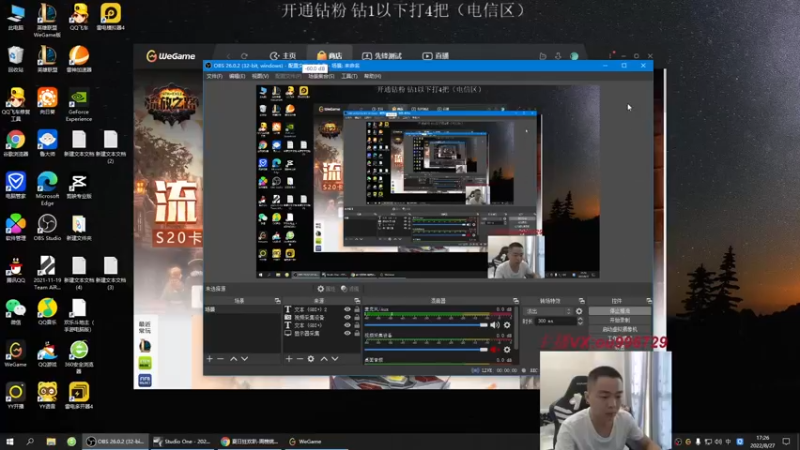Pop out the Scene Transitions dock panel icon
800x450 pixels.
click(x=582, y=301)
